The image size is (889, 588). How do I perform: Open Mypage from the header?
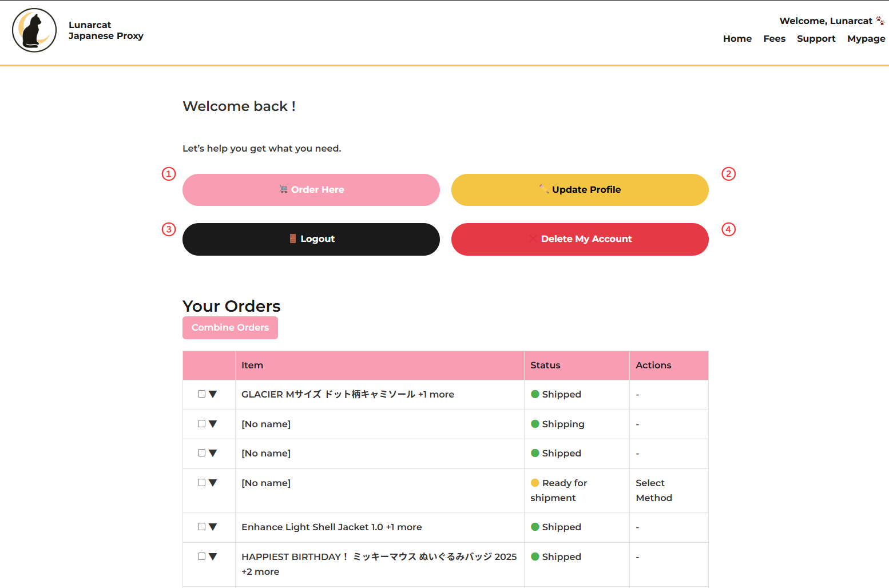pyautogui.click(x=866, y=38)
